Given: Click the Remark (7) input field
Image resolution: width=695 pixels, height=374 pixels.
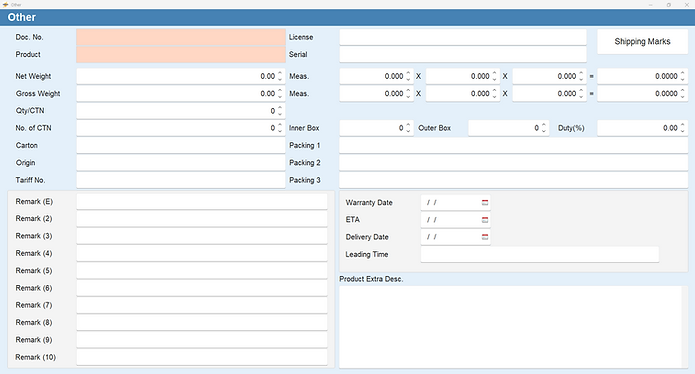Looking at the screenshot, I should (202, 305).
